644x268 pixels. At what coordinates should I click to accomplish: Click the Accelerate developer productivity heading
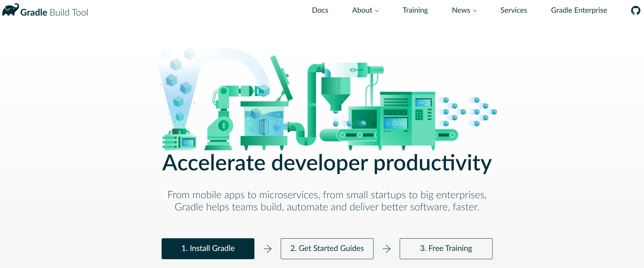pos(327,163)
